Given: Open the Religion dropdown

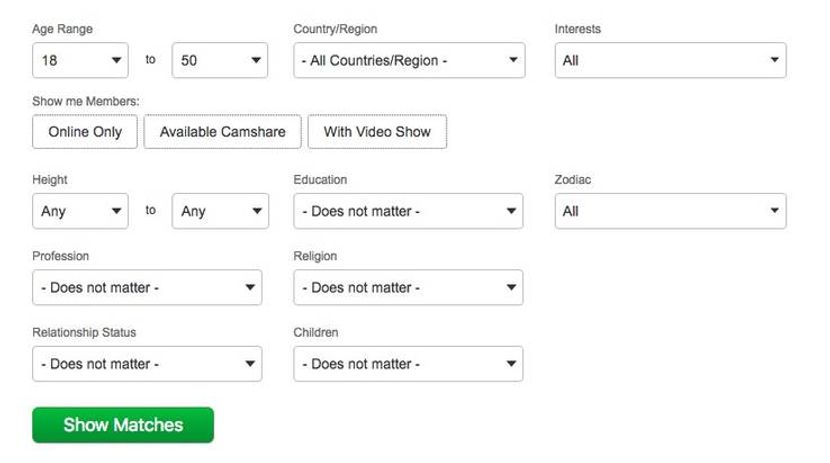Looking at the screenshot, I should coord(408,287).
